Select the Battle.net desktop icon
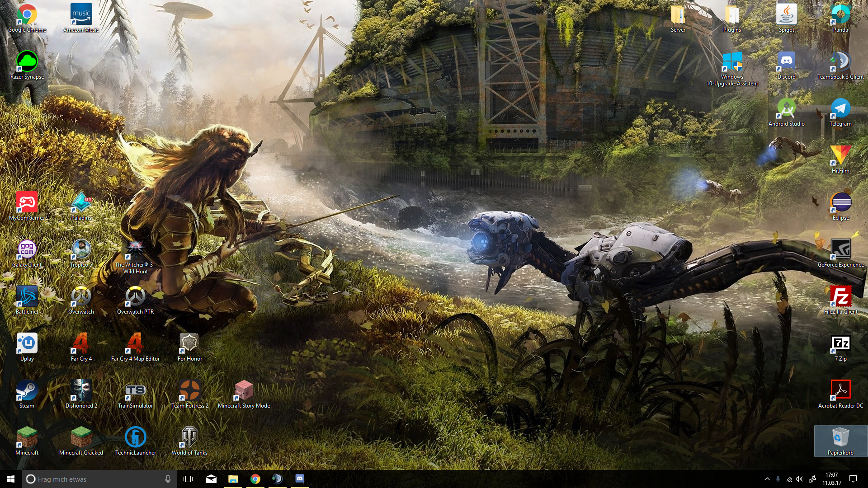The width and height of the screenshot is (868, 488). click(x=27, y=300)
